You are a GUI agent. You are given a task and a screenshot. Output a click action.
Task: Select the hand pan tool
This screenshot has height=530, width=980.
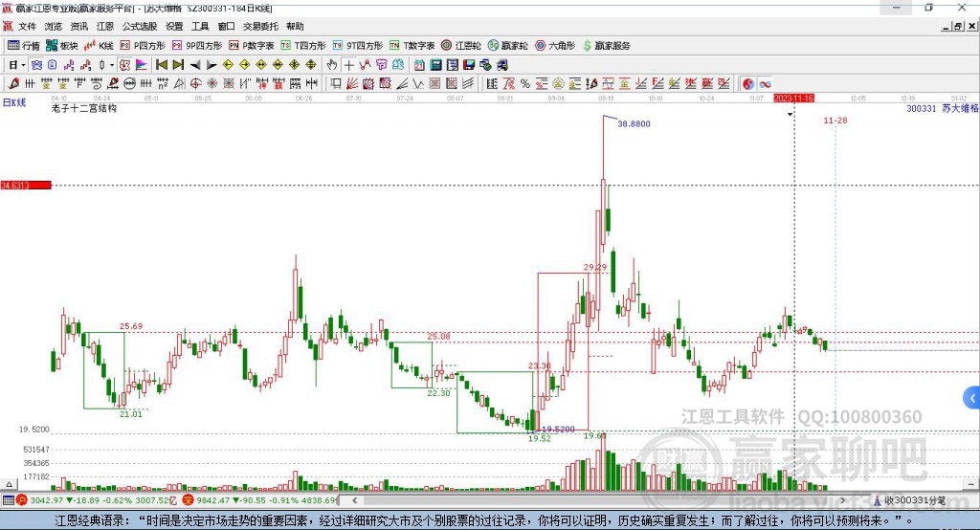tap(331, 65)
